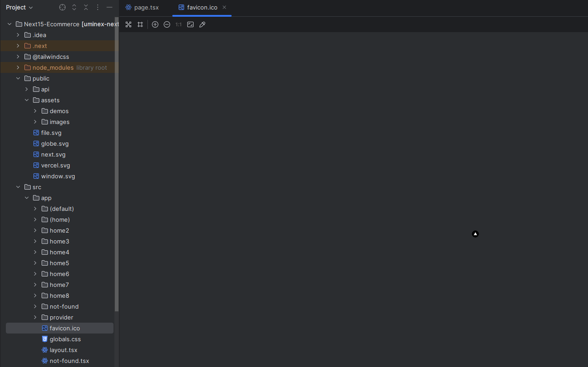Click Expand All in the Project panel

[74, 8]
